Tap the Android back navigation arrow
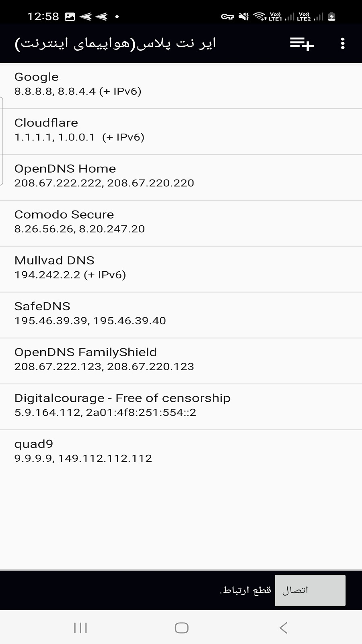Screen dimensions: 362x644 pyautogui.click(x=284, y=628)
